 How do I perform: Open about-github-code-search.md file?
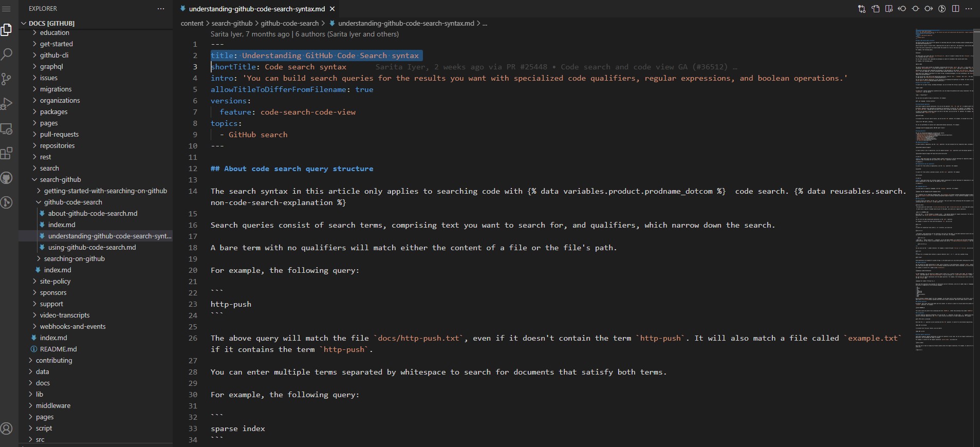coord(93,213)
